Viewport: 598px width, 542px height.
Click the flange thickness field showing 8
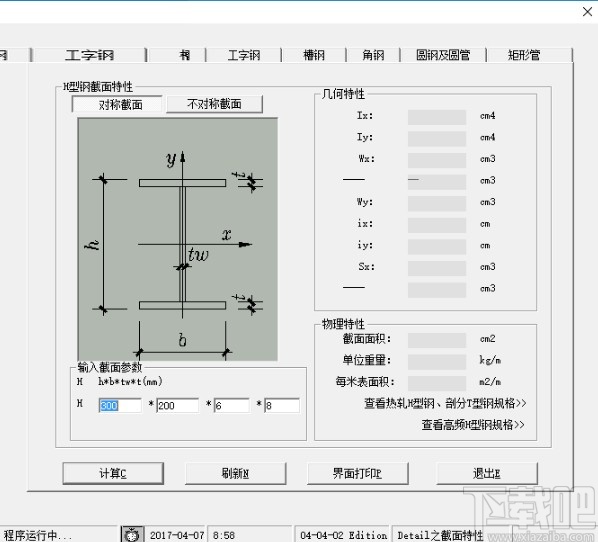pos(282,405)
